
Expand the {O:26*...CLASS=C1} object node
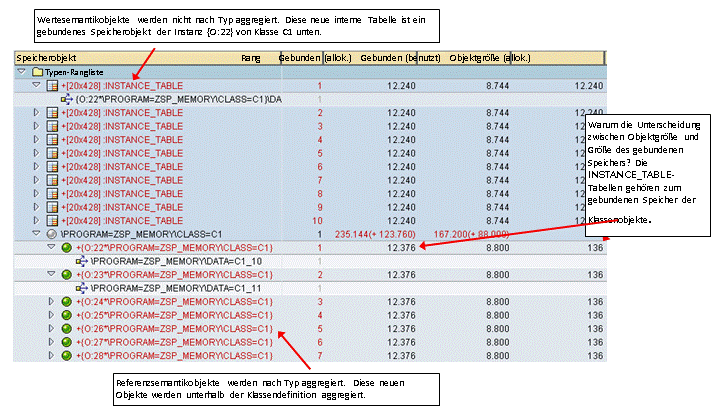(x=51, y=328)
